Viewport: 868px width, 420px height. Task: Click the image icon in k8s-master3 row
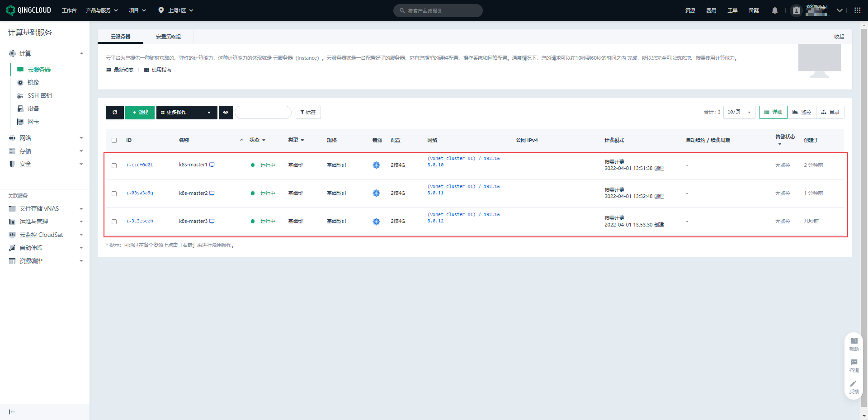(x=376, y=222)
